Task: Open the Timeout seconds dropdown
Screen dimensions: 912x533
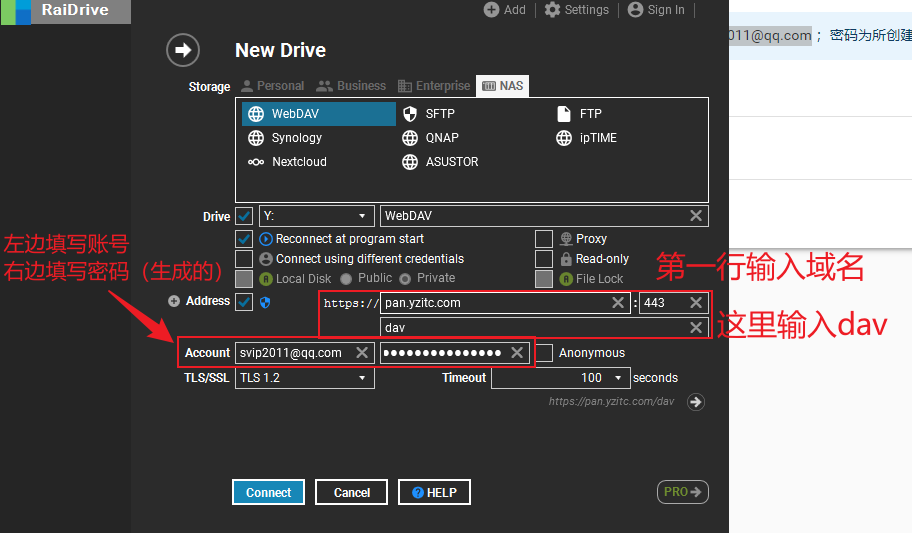Action: 619,378
